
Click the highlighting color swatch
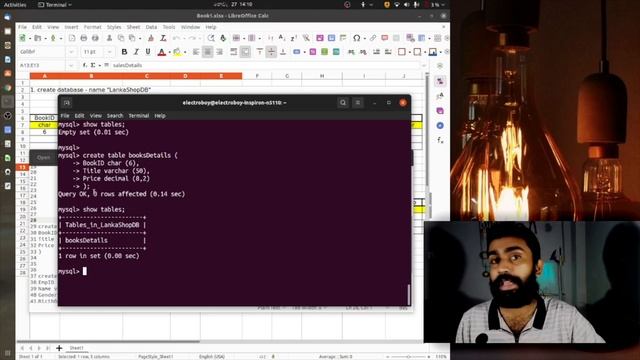point(177,52)
